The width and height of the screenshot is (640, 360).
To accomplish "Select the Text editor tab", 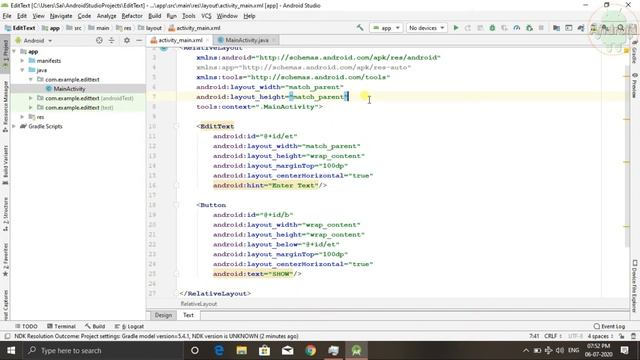I will (188, 315).
